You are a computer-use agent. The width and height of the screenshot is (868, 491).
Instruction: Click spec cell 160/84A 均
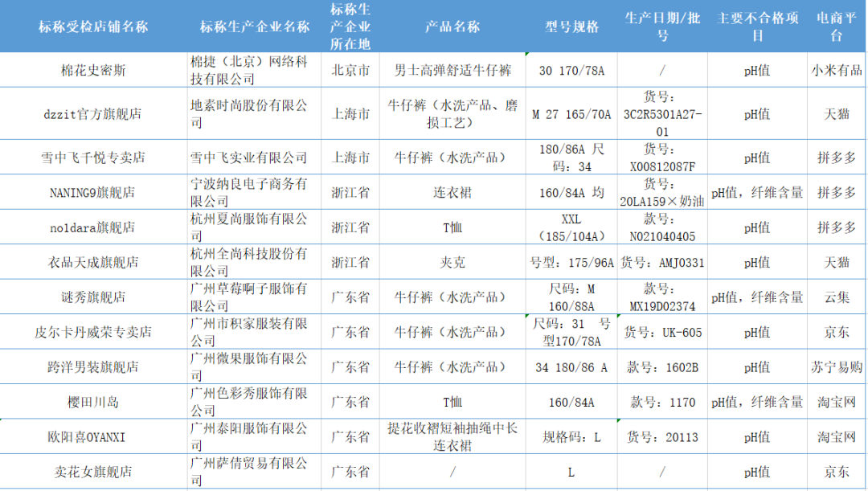click(x=572, y=193)
